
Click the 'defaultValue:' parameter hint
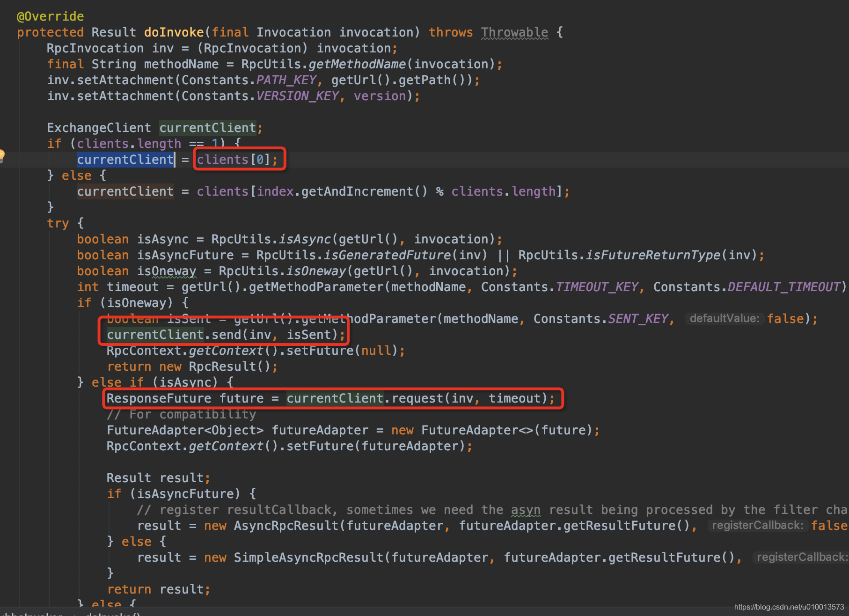tap(724, 319)
